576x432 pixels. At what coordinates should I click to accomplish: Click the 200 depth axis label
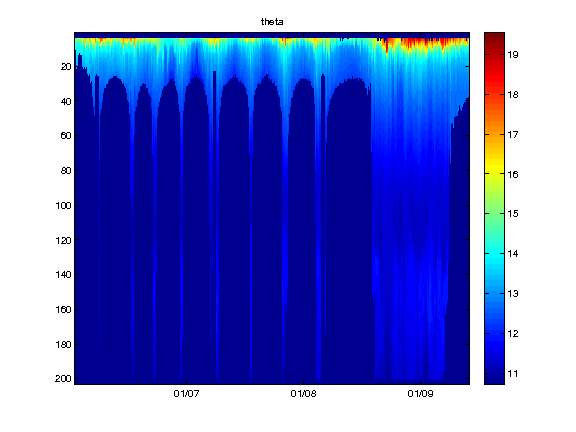pyautogui.click(x=63, y=379)
